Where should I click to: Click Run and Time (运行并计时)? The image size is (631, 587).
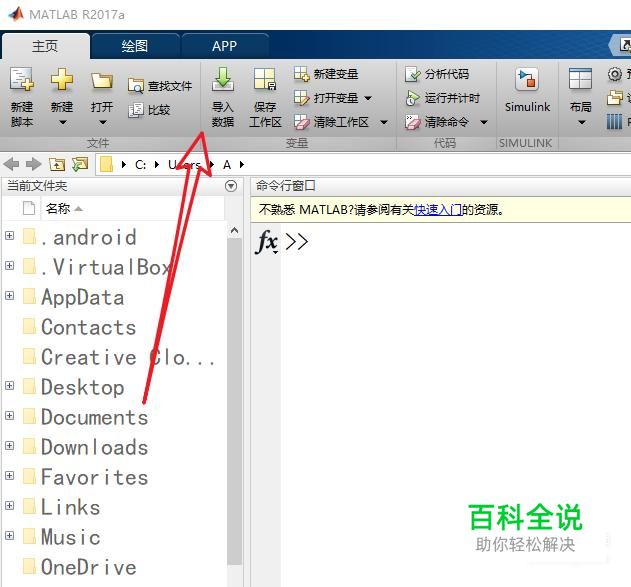click(442, 98)
